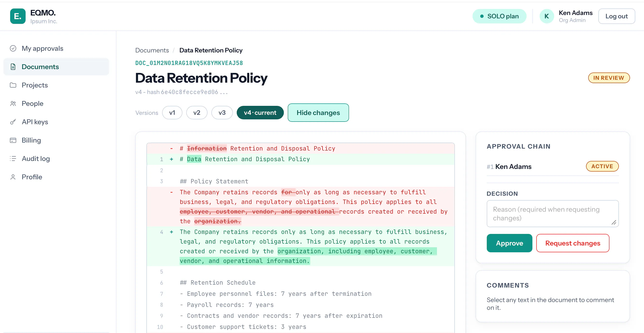
Task: Click 'Customer support tickets: 3 years' line
Action: [x=300, y=327]
